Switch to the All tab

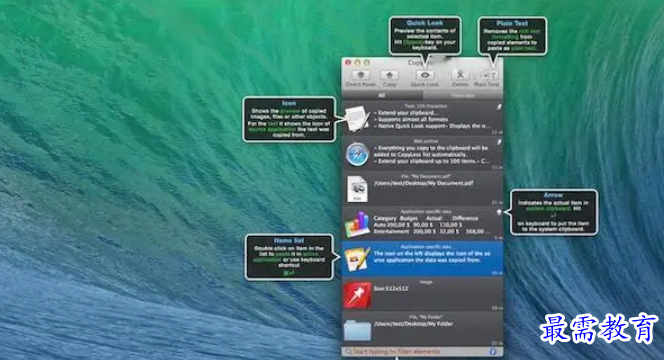(382, 96)
